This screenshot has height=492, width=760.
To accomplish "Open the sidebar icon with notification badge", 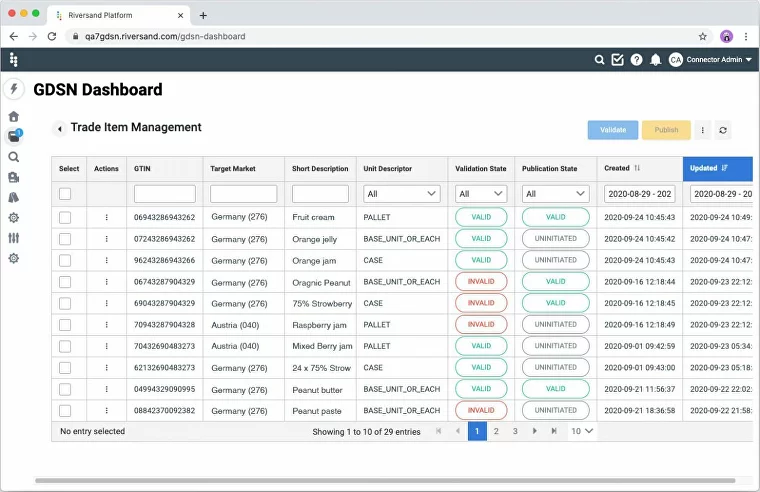I will [14, 136].
